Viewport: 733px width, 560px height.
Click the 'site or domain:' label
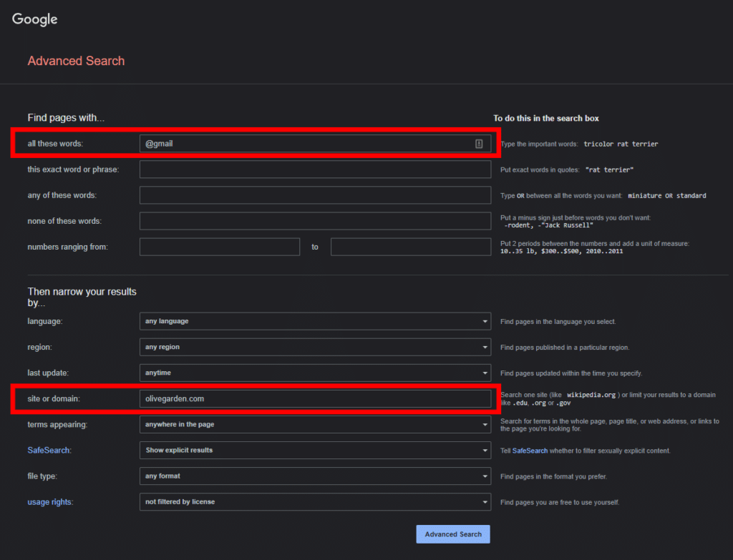pyautogui.click(x=54, y=399)
